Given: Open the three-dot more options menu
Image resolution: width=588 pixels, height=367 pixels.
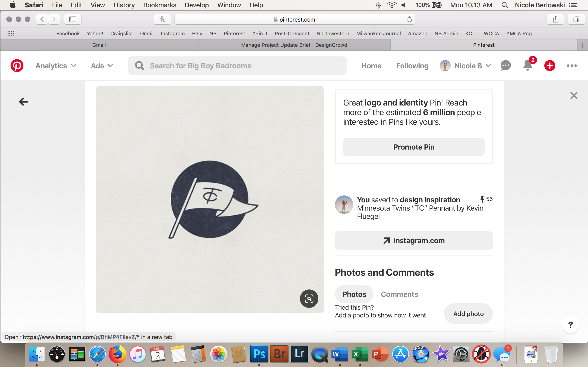Looking at the screenshot, I should click(572, 66).
